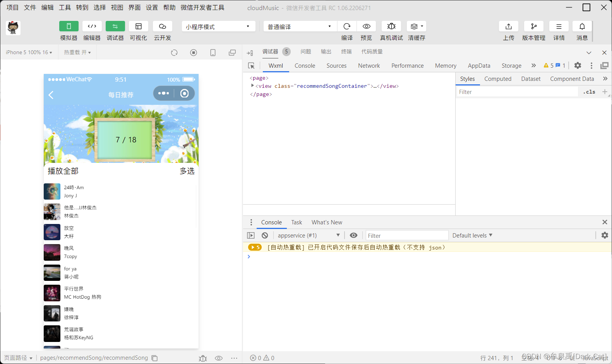Switch to the 输出 tab
The height and width of the screenshot is (364, 612).
point(326,51)
